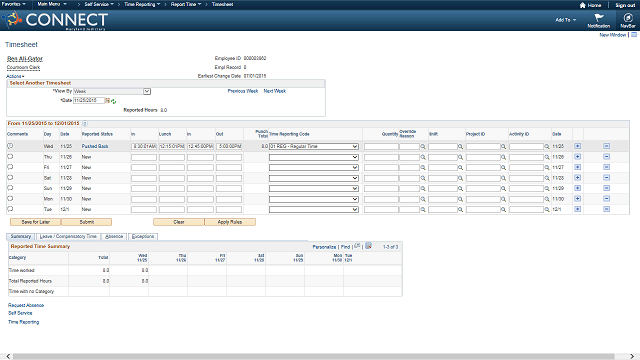Switch to the Exceptions tab
Image resolution: width=640 pixels, height=360 pixels.
[143, 236]
